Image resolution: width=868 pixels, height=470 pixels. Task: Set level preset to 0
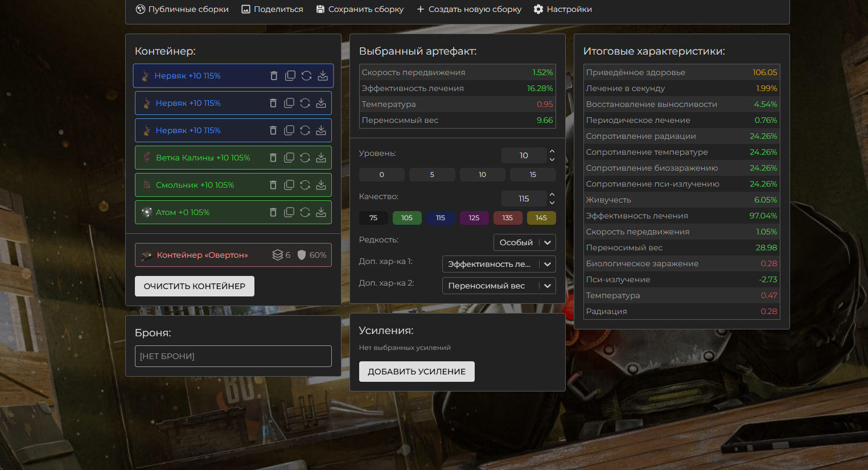pos(382,175)
